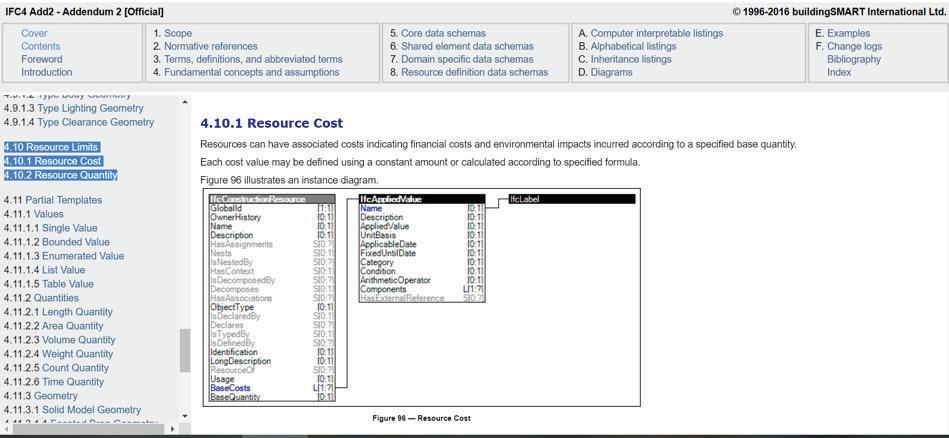Click sidebar scroll up arrow
The height and width of the screenshot is (438, 949).
(185, 102)
